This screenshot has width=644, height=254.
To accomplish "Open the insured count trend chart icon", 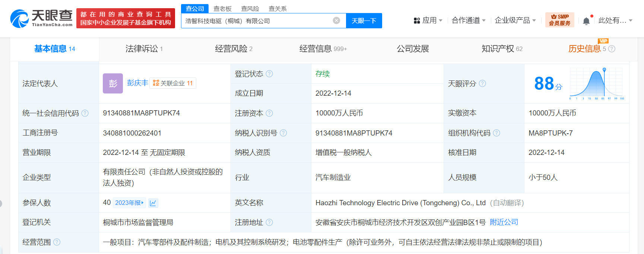I will 153,203.
